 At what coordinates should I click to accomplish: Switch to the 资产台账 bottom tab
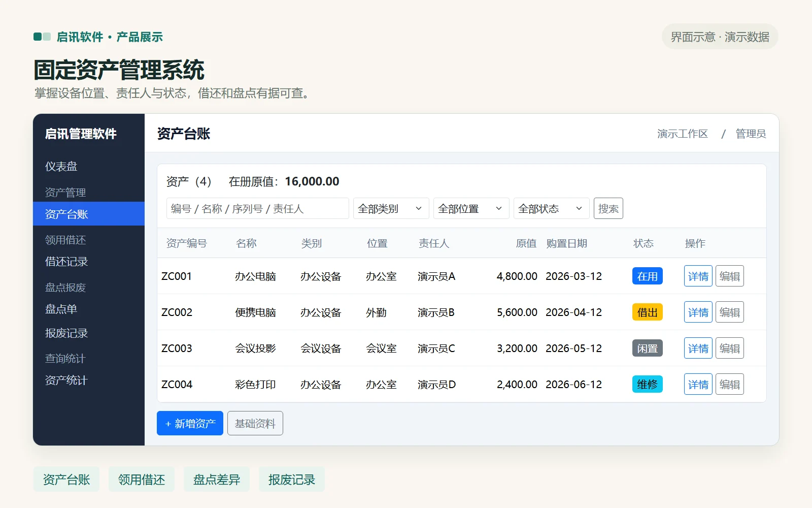[66, 479]
